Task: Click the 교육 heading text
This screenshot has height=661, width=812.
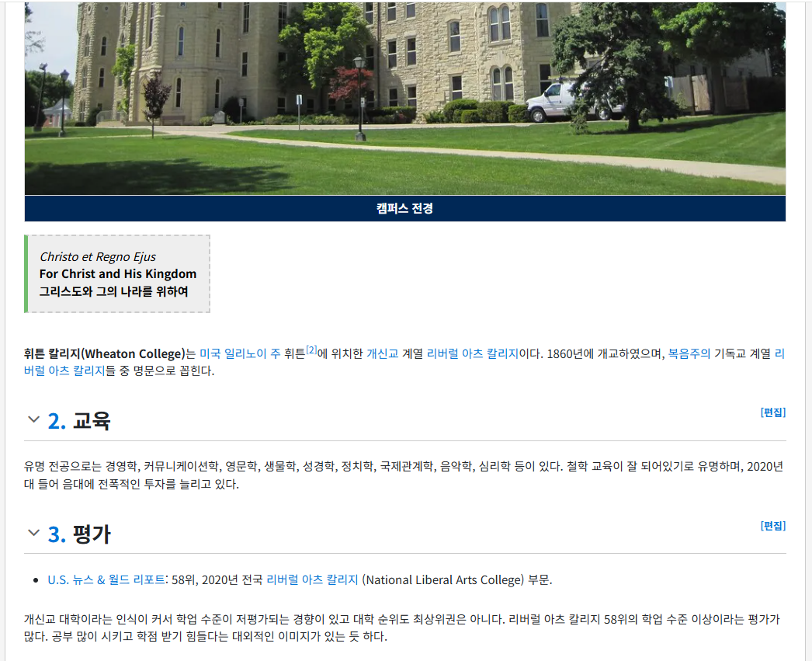Action: point(92,421)
